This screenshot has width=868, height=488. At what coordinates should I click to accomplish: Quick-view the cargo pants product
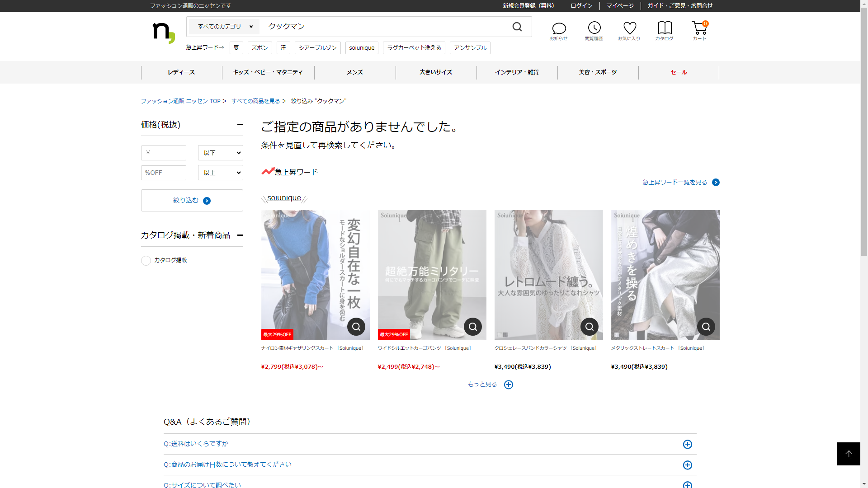tap(472, 327)
